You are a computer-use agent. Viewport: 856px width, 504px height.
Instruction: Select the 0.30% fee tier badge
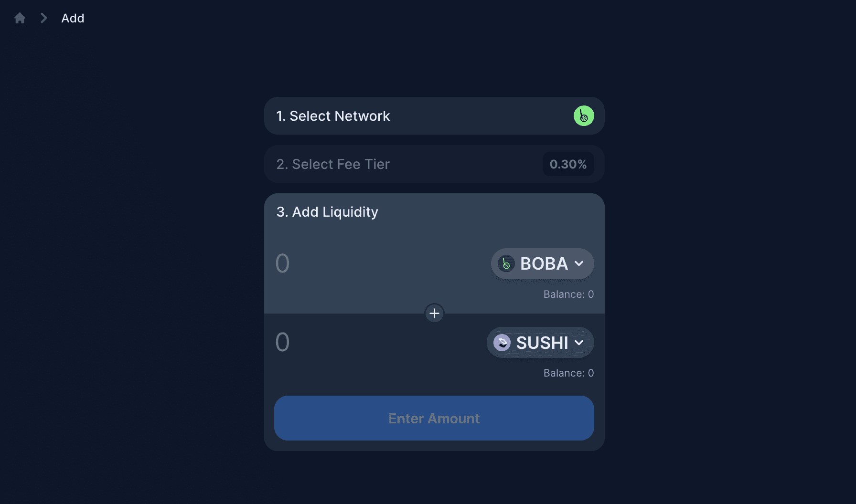(x=568, y=164)
